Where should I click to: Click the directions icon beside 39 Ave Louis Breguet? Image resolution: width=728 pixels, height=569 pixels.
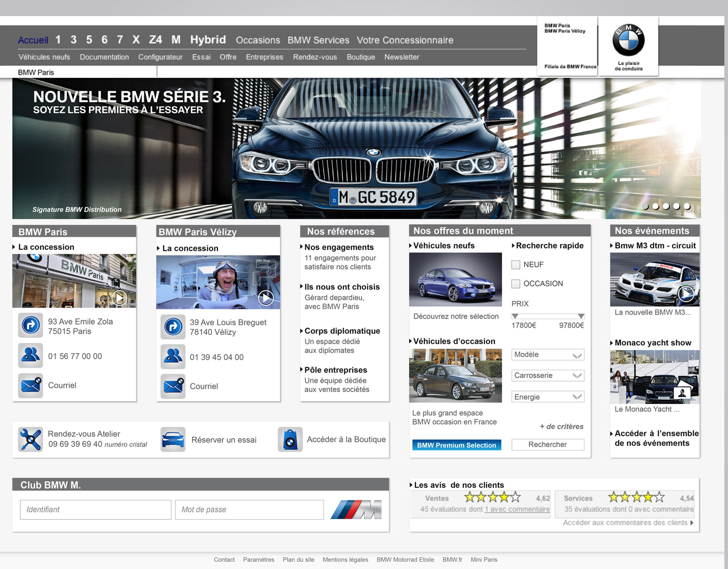[173, 327]
